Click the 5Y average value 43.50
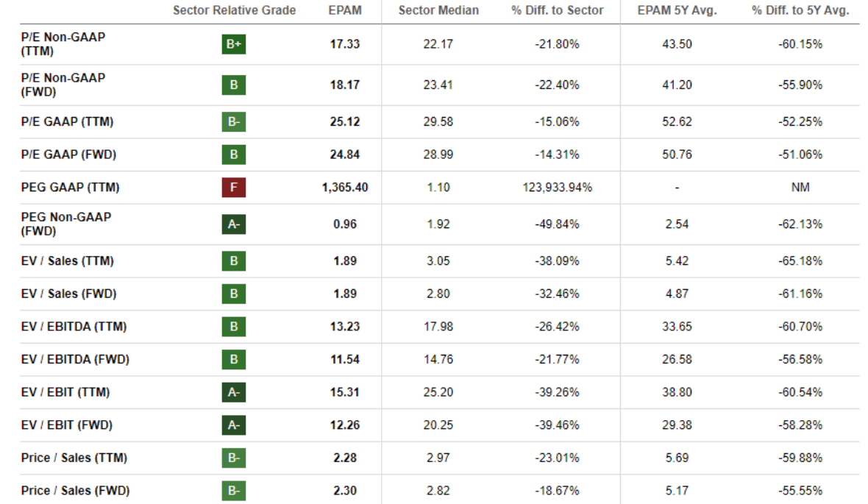This screenshot has width=868, height=504. [677, 44]
